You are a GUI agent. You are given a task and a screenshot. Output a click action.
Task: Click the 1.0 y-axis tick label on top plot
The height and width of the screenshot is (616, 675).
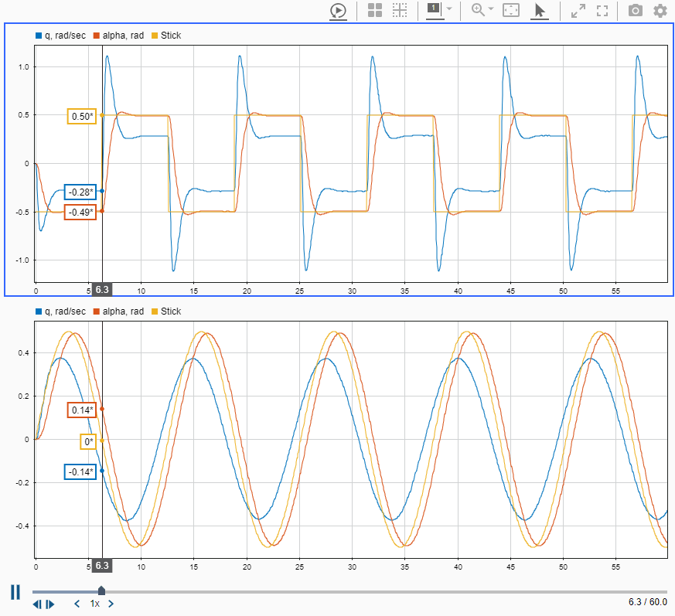tap(24, 66)
